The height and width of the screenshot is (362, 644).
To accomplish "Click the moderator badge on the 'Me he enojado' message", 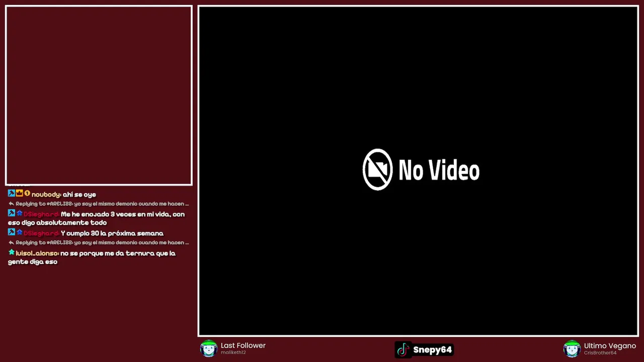I will point(11,213).
